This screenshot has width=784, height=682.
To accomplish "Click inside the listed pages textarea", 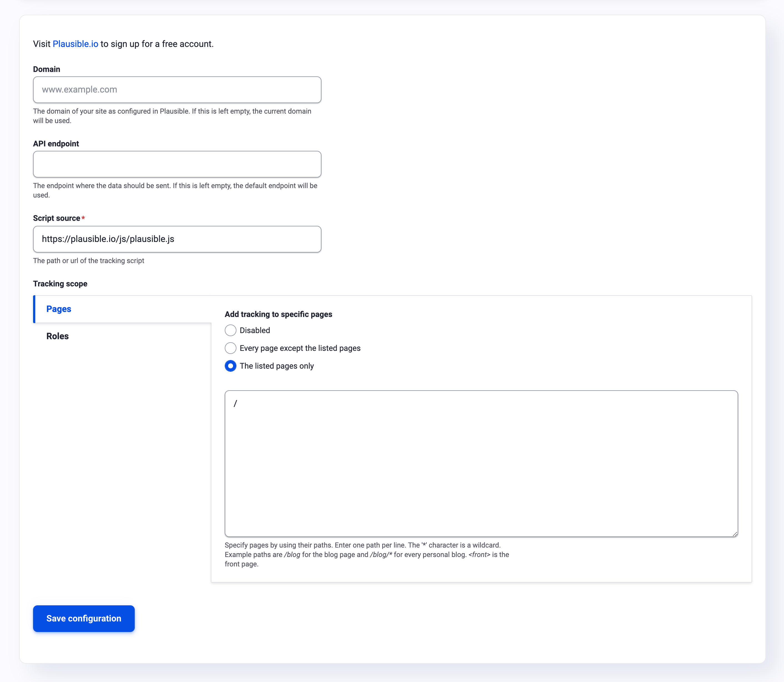I will tap(481, 464).
